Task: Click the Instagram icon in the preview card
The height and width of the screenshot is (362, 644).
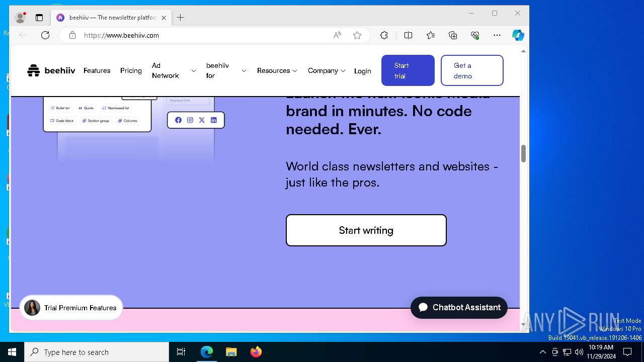Action: point(190,120)
